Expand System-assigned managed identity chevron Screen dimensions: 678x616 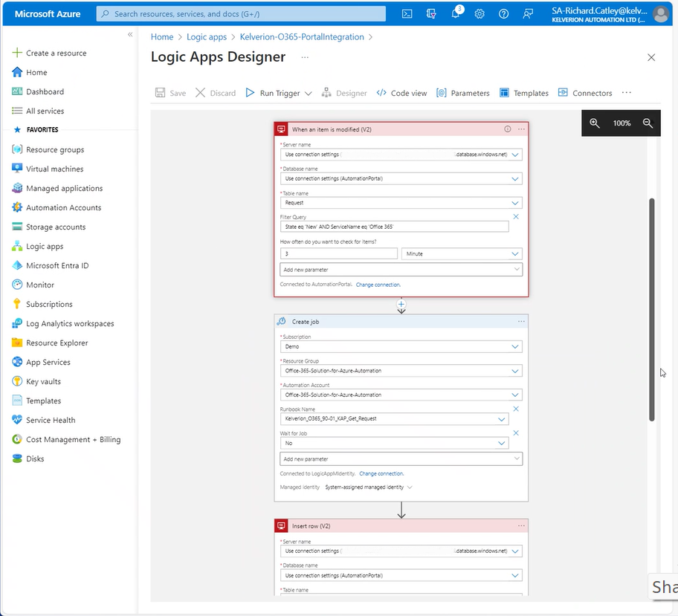tap(410, 487)
